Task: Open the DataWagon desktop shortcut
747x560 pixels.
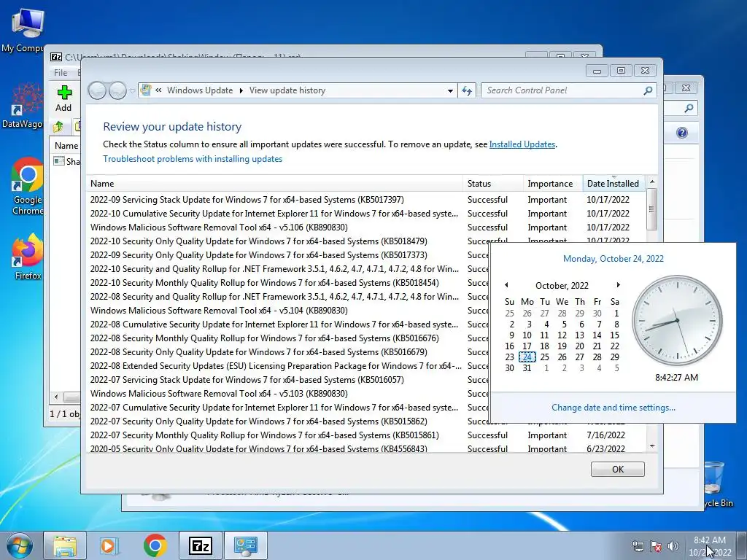Action: click(x=23, y=106)
